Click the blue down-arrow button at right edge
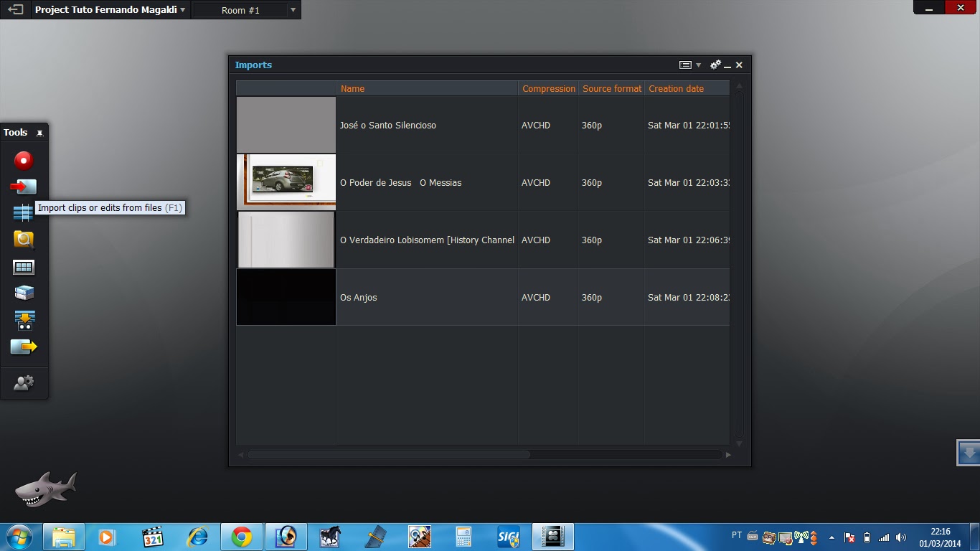 (969, 453)
